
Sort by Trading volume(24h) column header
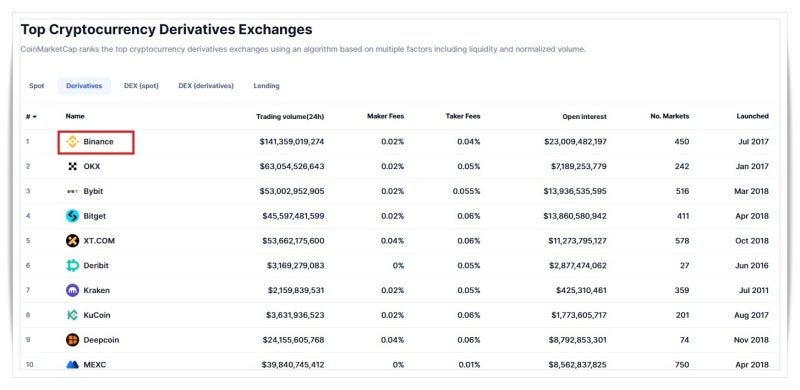click(x=290, y=117)
